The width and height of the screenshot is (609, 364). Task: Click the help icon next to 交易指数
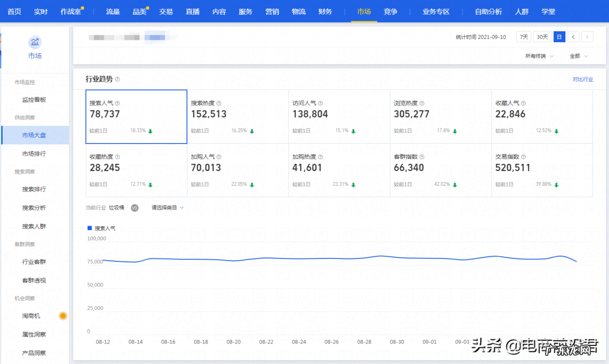pos(523,157)
